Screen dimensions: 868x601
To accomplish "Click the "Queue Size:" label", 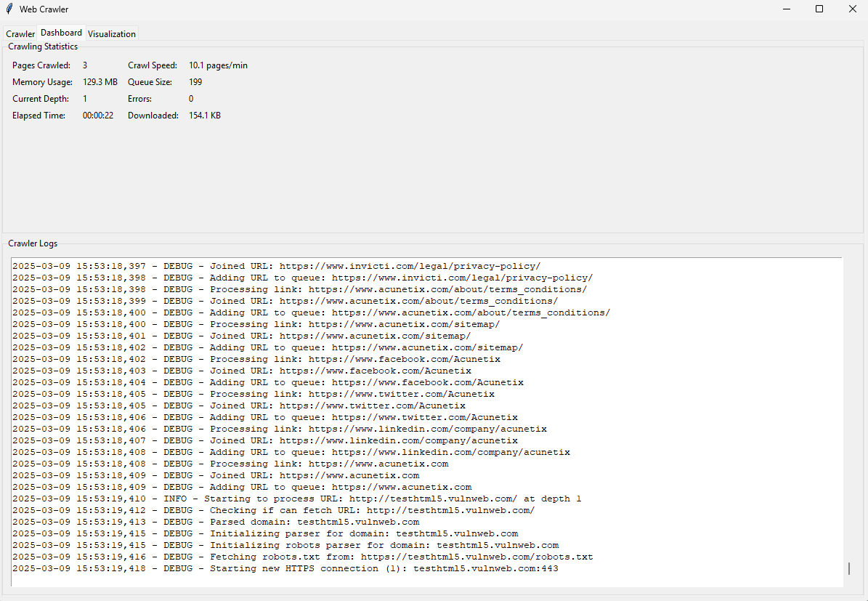I will [150, 82].
